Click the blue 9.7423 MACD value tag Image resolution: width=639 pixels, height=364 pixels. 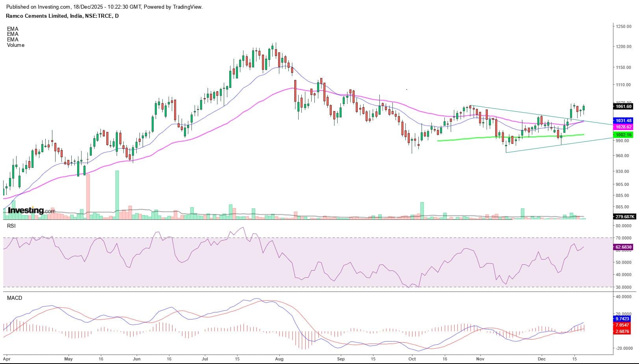[x=622, y=318]
